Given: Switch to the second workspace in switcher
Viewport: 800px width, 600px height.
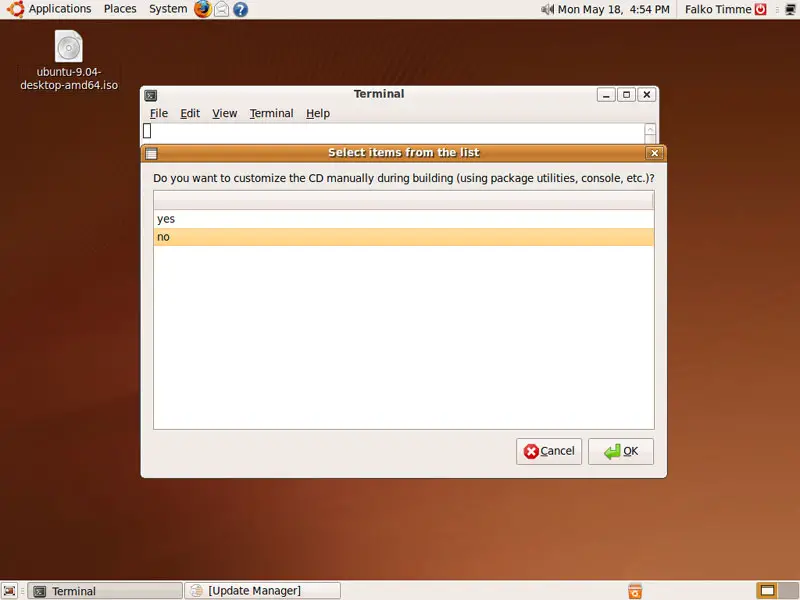Looking at the screenshot, I should 789,591.
